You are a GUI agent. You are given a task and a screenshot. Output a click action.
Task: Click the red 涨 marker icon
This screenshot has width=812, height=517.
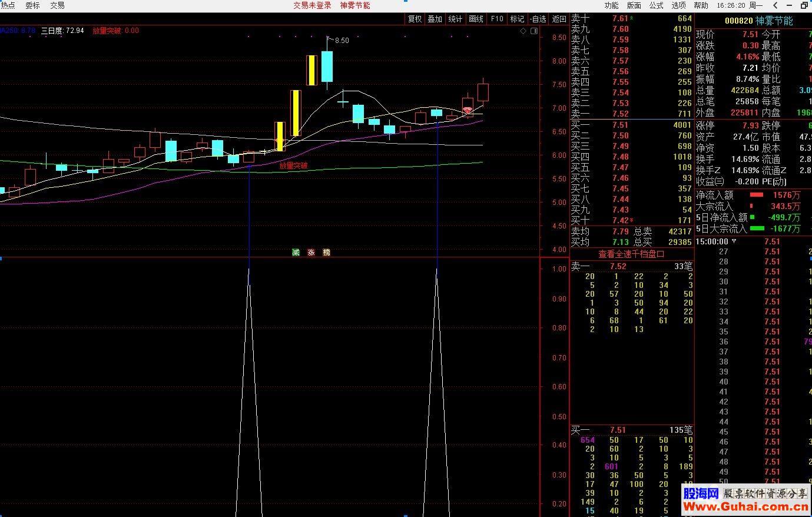[311, 253]
